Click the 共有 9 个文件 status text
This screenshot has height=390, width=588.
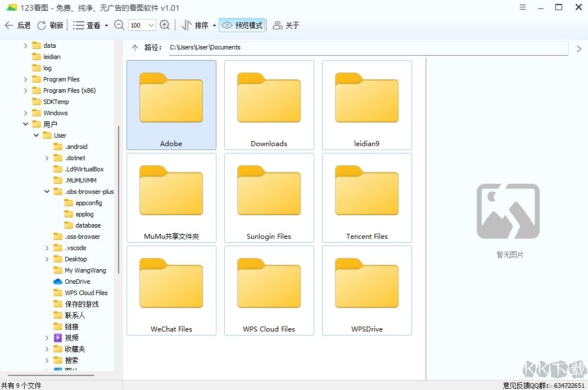21,386
